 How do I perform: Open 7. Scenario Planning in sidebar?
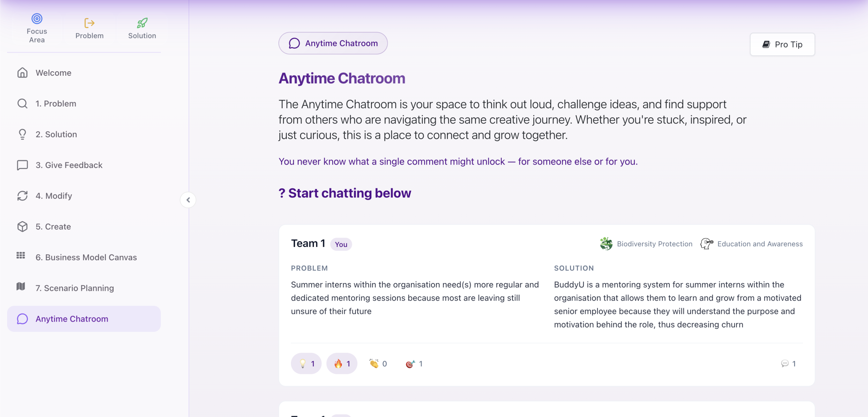pos(75,288)
